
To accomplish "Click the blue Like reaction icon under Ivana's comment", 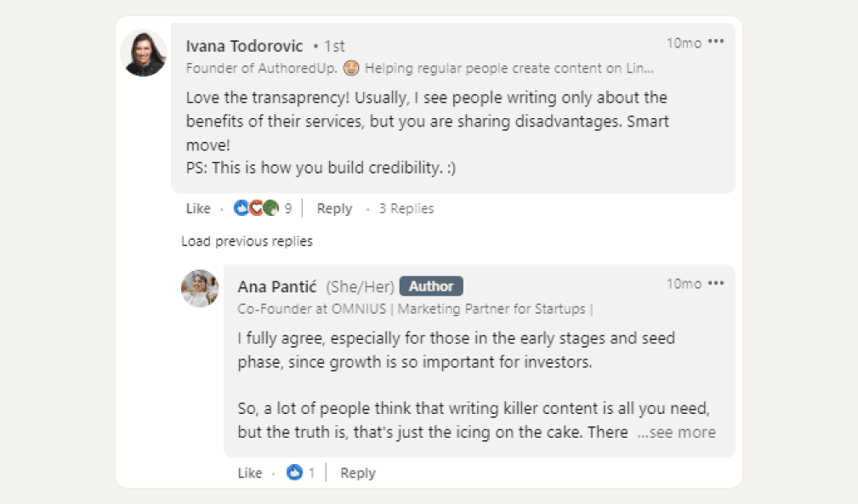I will [240, 207].
